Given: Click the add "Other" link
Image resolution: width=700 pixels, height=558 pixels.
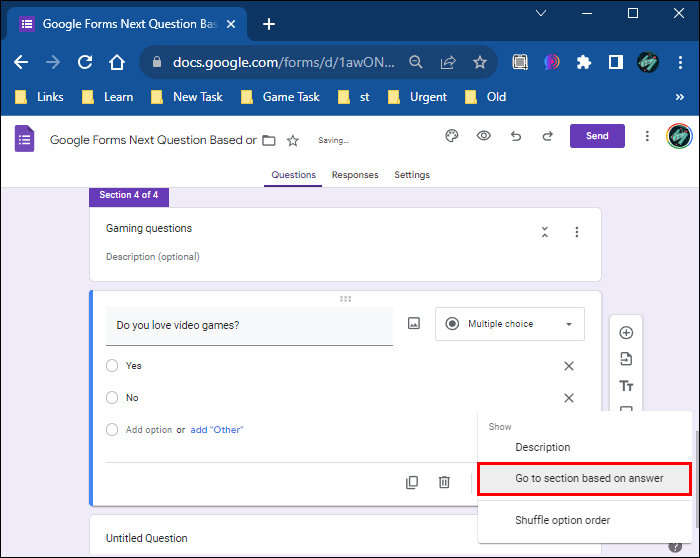Looking at the screenshot, I should click(x=217, y=430).
